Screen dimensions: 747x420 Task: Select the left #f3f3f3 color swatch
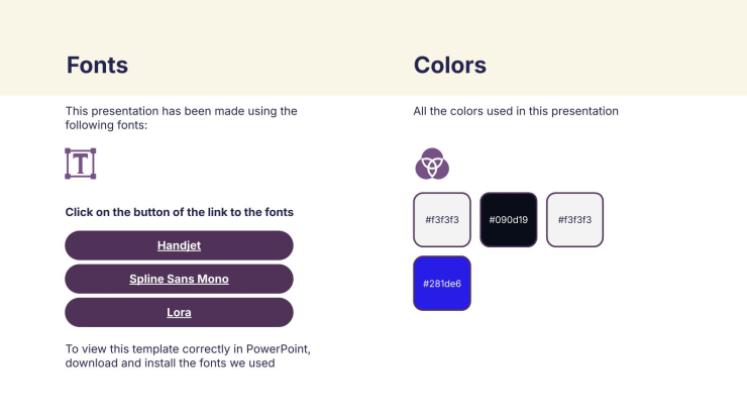point(442,219)
